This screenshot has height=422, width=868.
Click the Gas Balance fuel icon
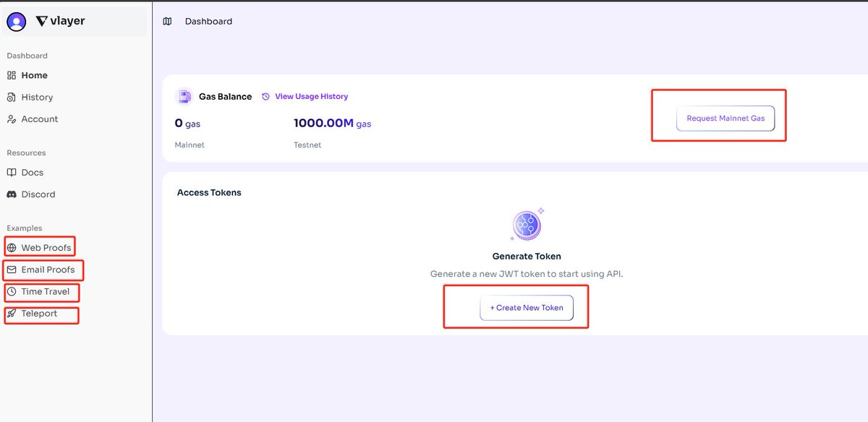click(185, 96)
